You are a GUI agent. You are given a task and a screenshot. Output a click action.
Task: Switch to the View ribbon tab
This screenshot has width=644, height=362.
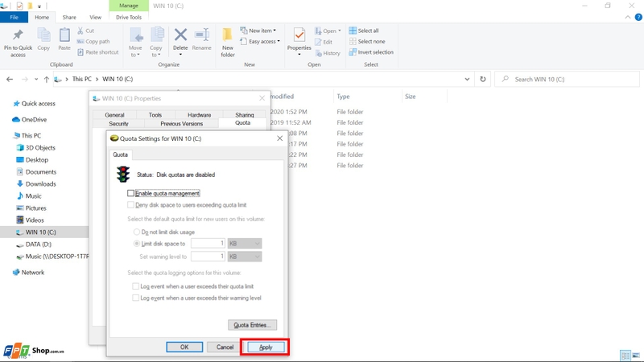pyautogui.click(x=95, y=17)
